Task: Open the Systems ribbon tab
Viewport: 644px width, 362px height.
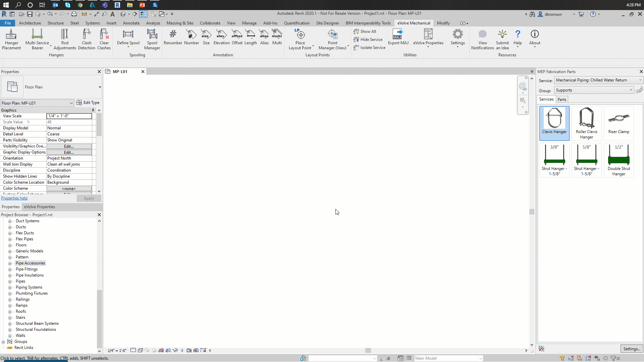Action: click(x=93, y=23)
